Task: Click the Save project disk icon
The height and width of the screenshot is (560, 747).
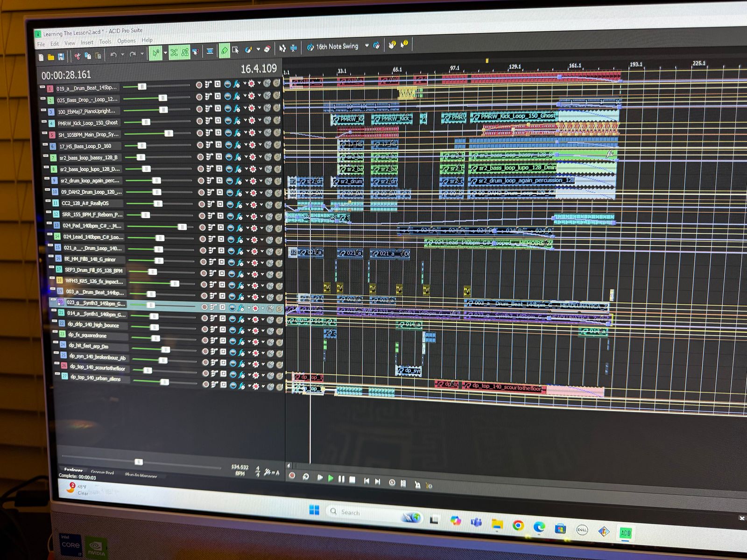Action: [61, 57]
